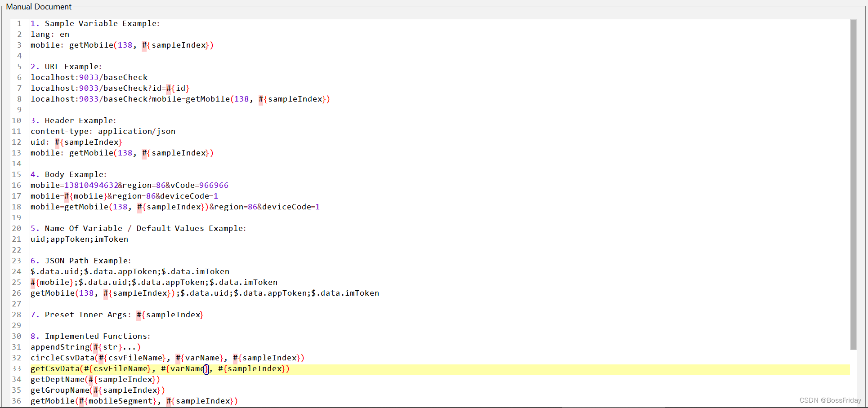This screenshot has height=408, width=868.
Task: Click the heading "6. JSON Path Example:"
Action: (x=81, y=261)
